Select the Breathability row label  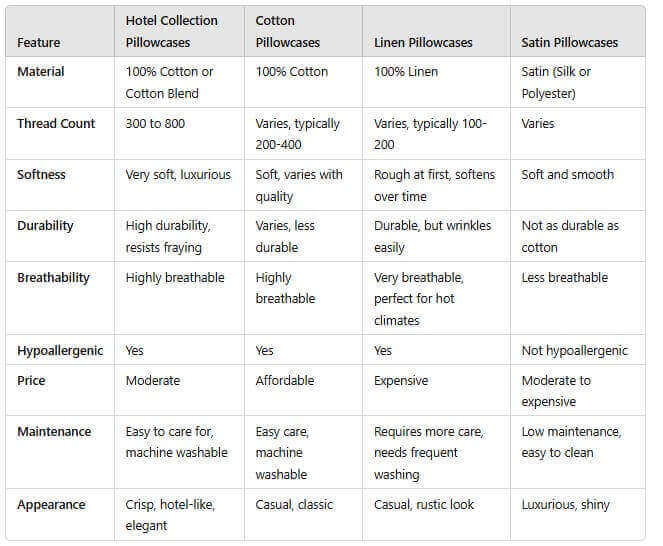click(53, 277)
